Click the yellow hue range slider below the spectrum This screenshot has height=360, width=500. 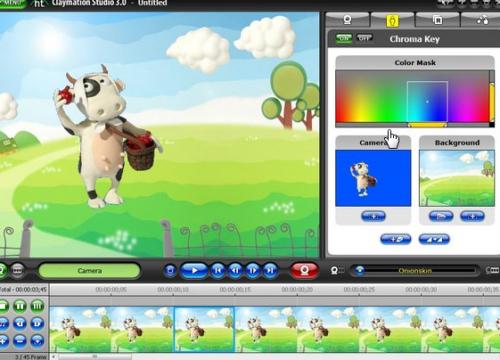click(x=427, y=125)
